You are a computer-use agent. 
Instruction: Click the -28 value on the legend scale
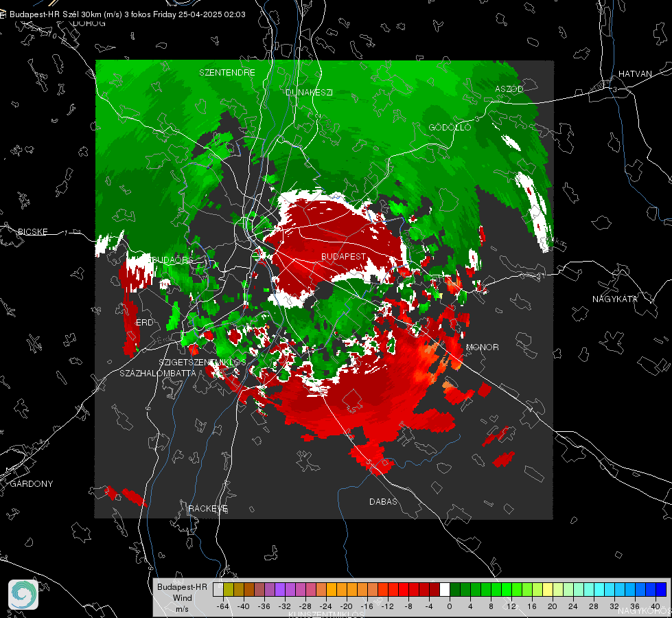point(305,606)
